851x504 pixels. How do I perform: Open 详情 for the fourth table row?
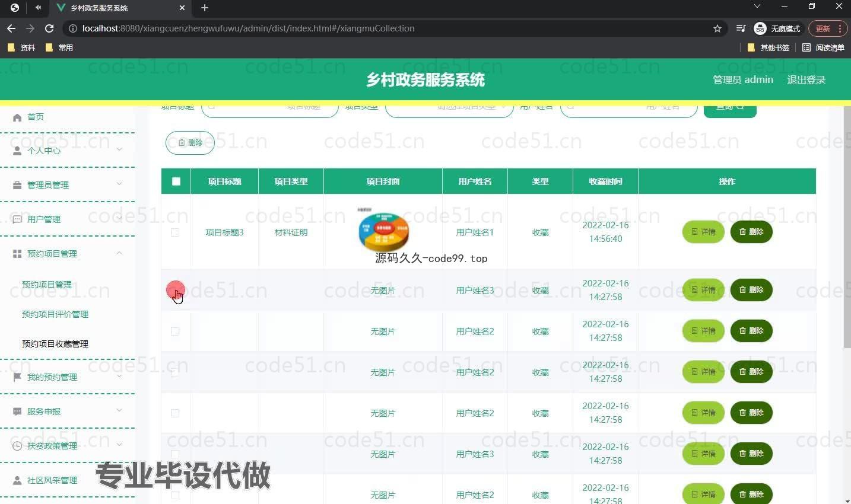703,372
